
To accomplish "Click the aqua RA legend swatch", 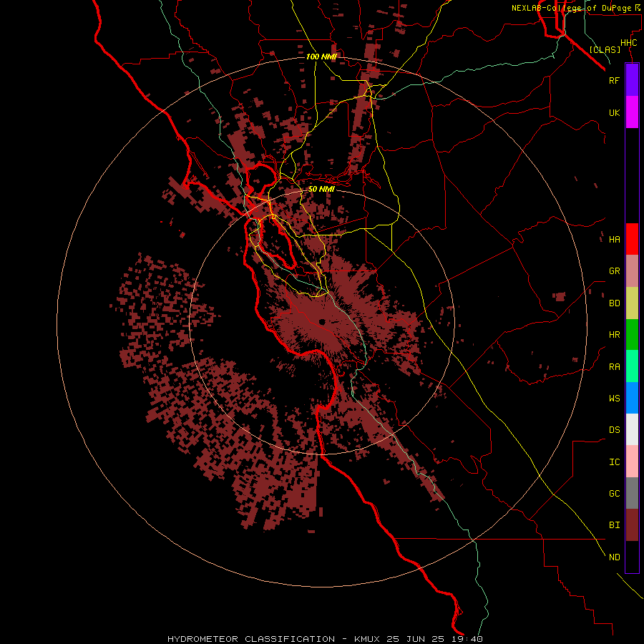I will [632, 366].
